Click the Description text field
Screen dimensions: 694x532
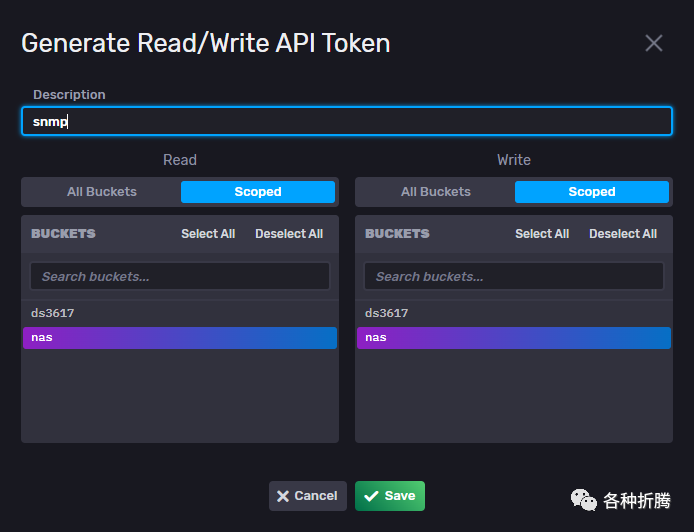click(347, 121)
